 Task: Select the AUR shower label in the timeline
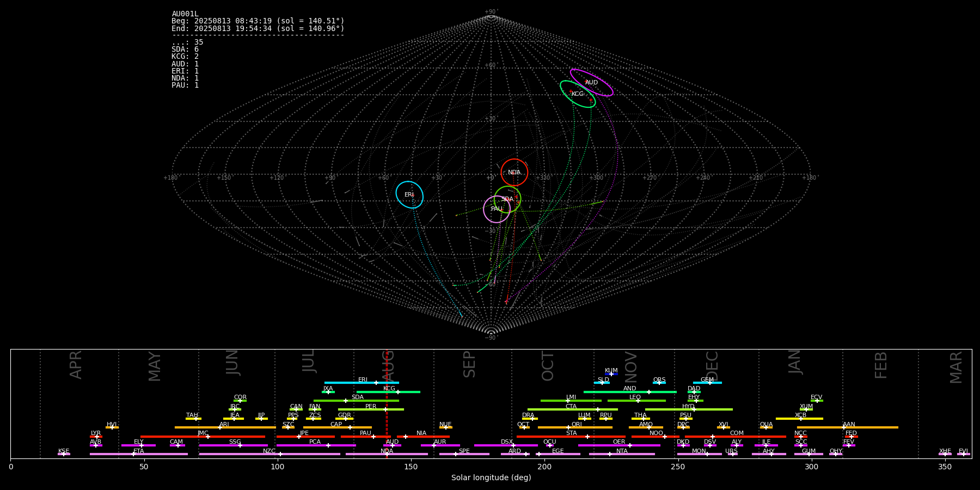tap(440, 442)
